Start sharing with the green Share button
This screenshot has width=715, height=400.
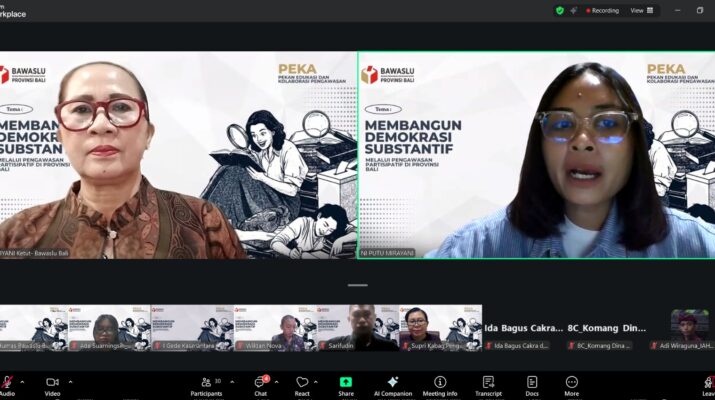click(346, 383)
